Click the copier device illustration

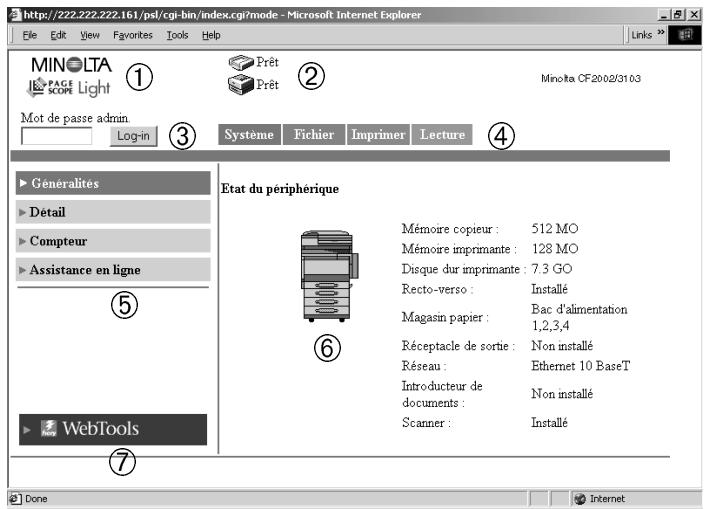tap(329, 275)
